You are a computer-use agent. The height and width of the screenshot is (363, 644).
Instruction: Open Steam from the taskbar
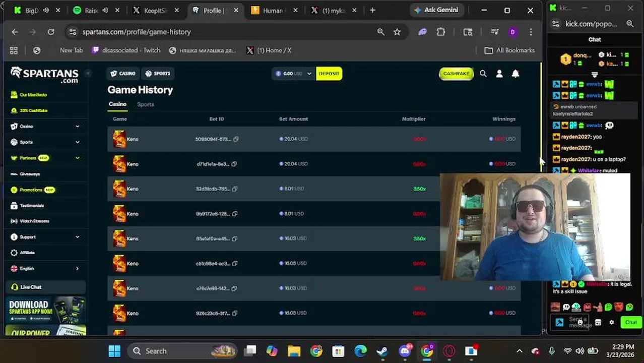pos(382,351)
